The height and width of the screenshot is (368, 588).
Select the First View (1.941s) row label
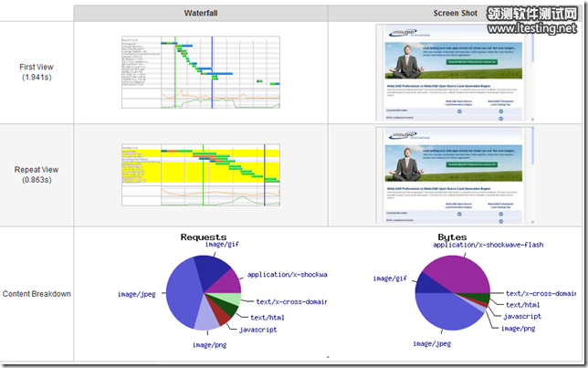point(37,72)
